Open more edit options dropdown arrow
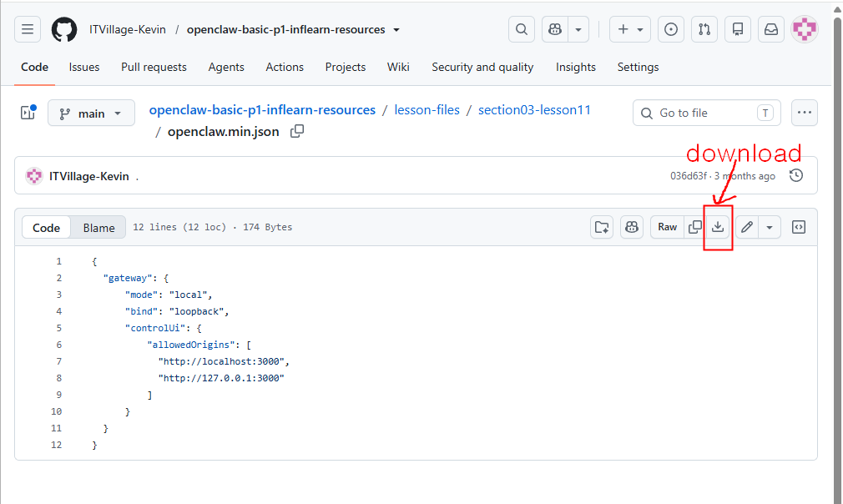 770,227
